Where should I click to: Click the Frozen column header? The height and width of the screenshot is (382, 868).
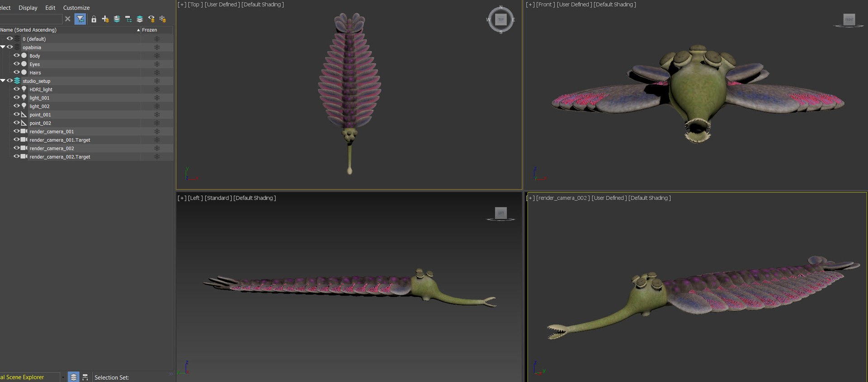pyautogui.click(x=156, y=30)
